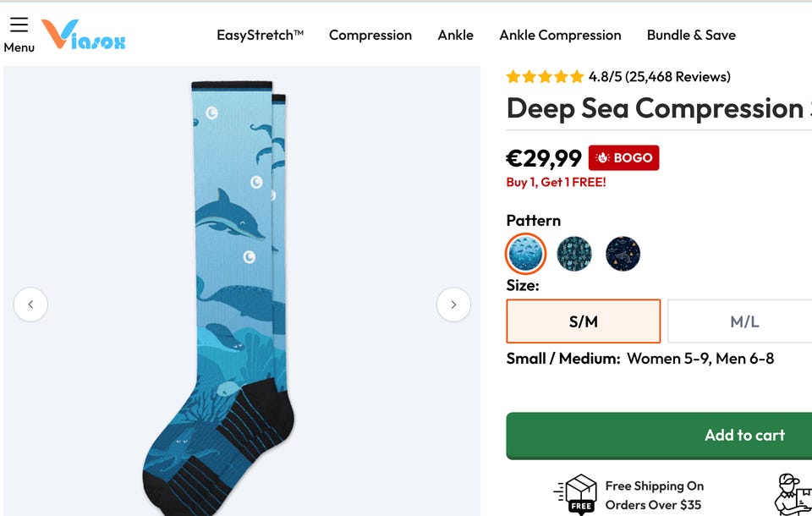Image resolution: width=812 pixels, height=516 pixels.
Task: Click the red BOGO badge
Action: [x=623, y=158]
